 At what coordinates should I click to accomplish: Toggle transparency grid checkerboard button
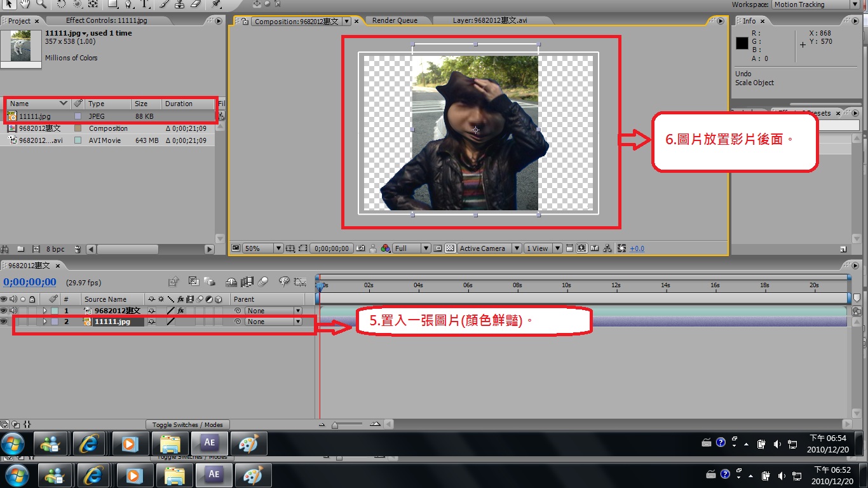(x=451, y=248)
